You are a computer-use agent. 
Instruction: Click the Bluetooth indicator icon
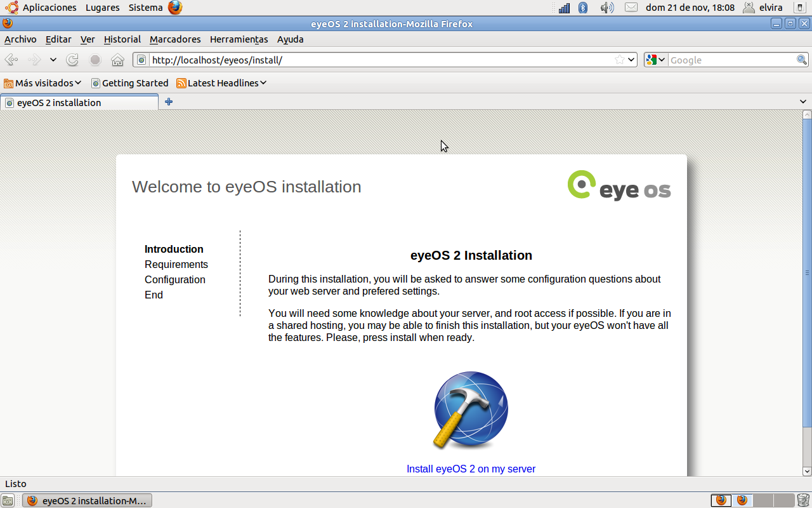584,8
